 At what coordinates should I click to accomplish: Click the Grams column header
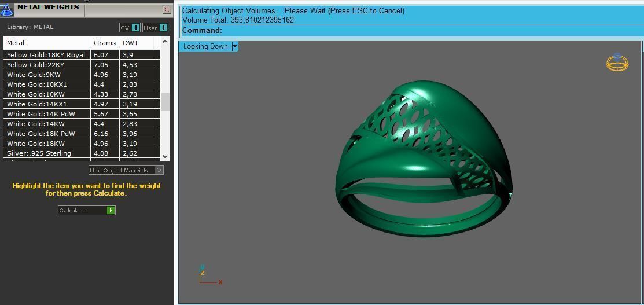click(105, 43)
